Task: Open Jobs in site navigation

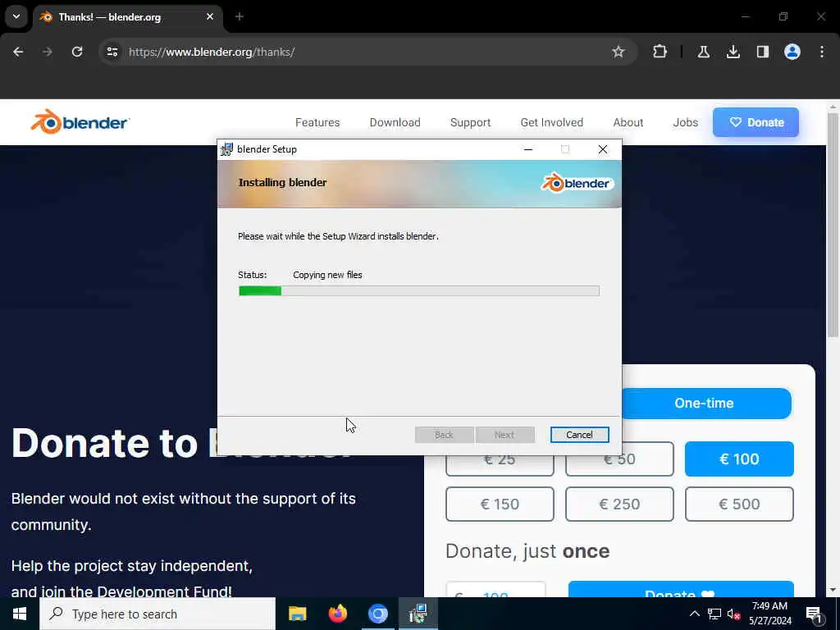Action: [x=686, y=123]
